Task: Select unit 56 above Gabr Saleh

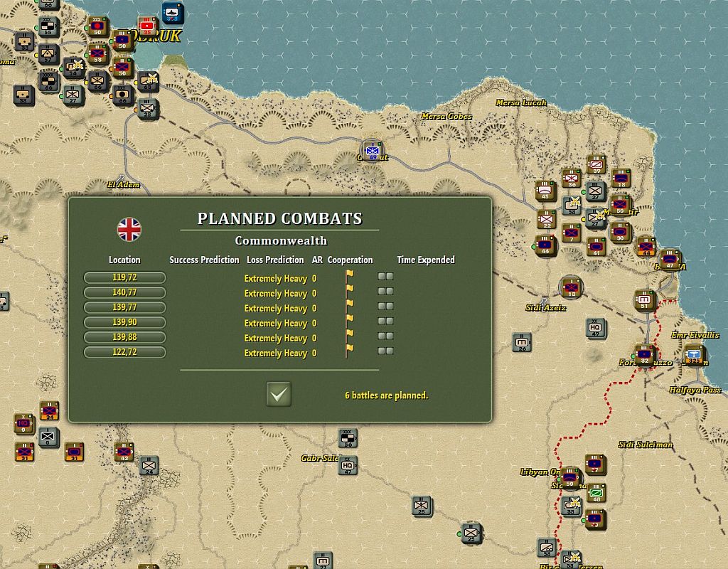Action: [x=347, y=438]
